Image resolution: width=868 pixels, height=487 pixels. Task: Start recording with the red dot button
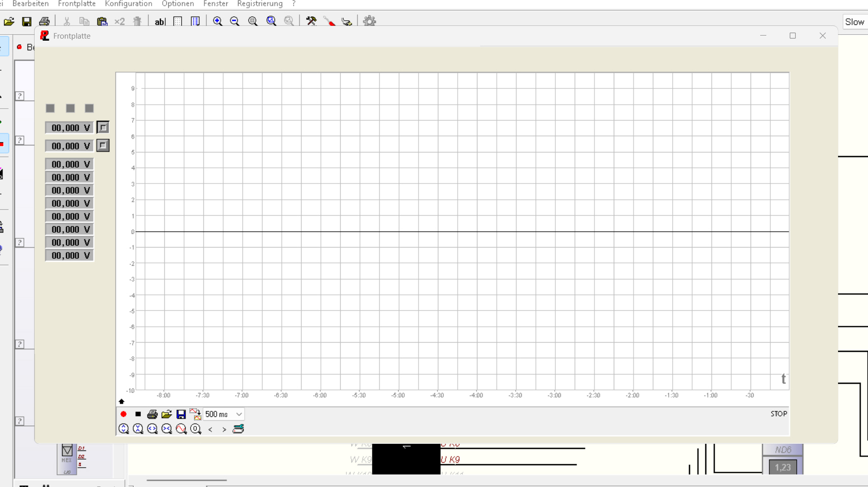pos(124,414)
